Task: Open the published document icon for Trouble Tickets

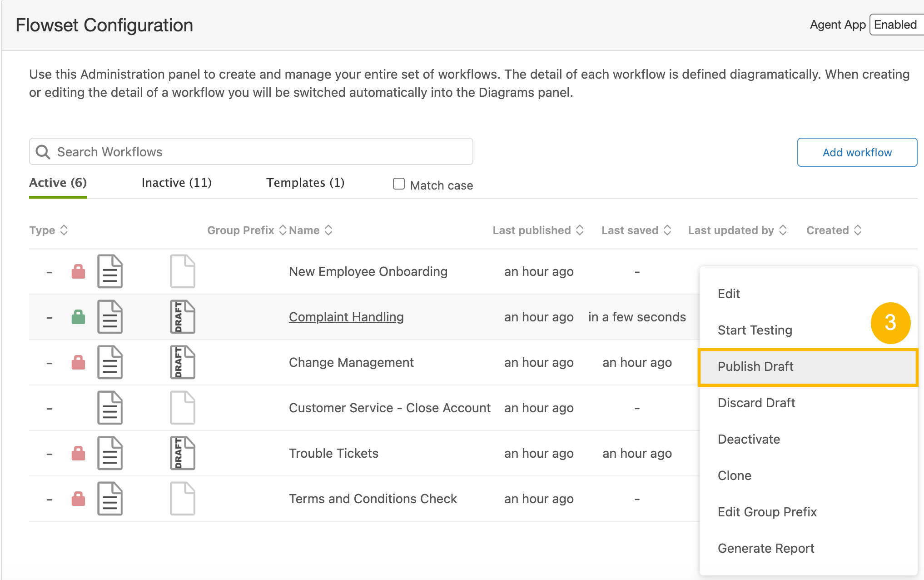Action: click(x=110, y=453)
